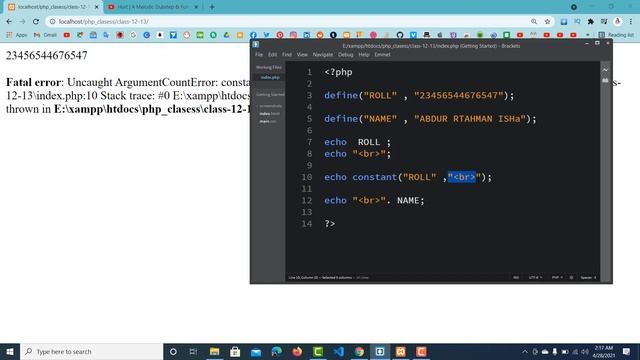The height and width of the screenshot is (360, 640).
Task: Open main.css in Brackets file tree
Action: click(268, 122)
